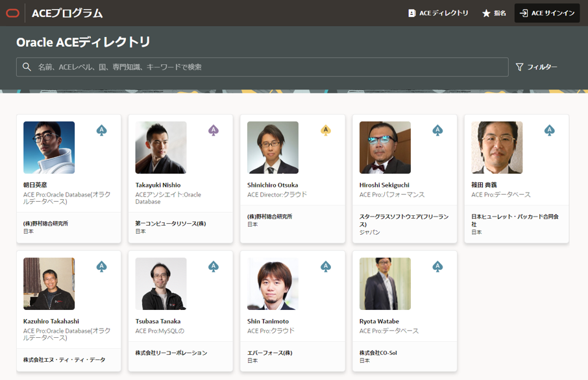Click 'ACE Pro:パフォーマンス' text
Screen dimensions: 588x380
tap(392, 195)
